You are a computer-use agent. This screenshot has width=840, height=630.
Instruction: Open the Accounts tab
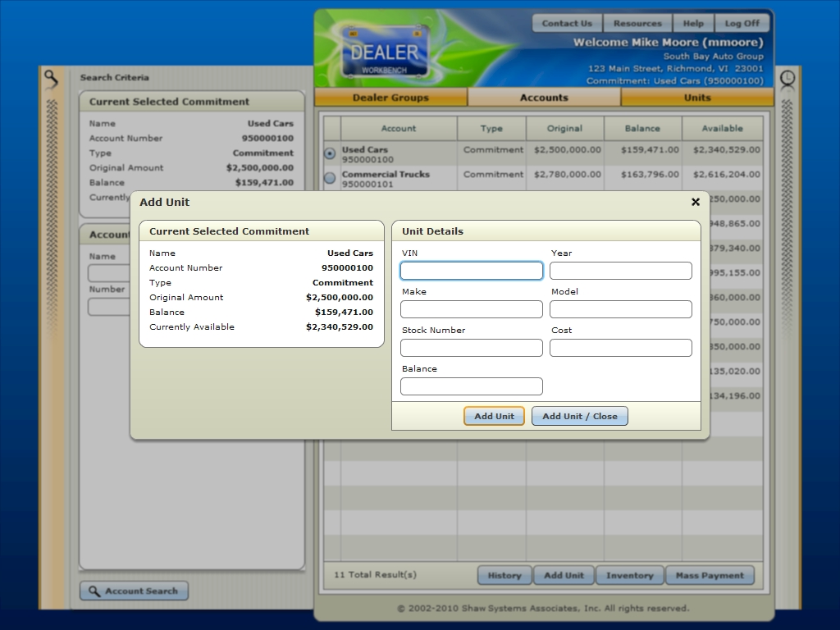tap(544, 98)
